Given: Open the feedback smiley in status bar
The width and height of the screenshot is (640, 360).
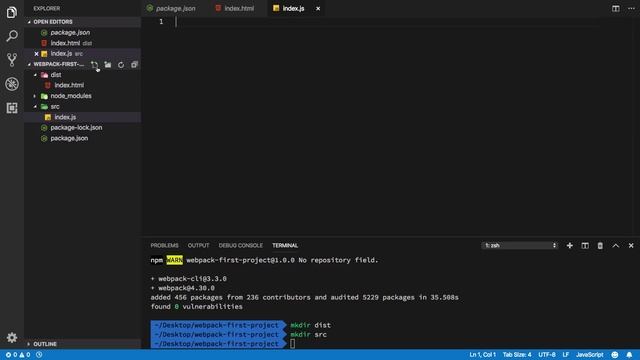Looking at the screenshot, I should (x=615, y=355).
